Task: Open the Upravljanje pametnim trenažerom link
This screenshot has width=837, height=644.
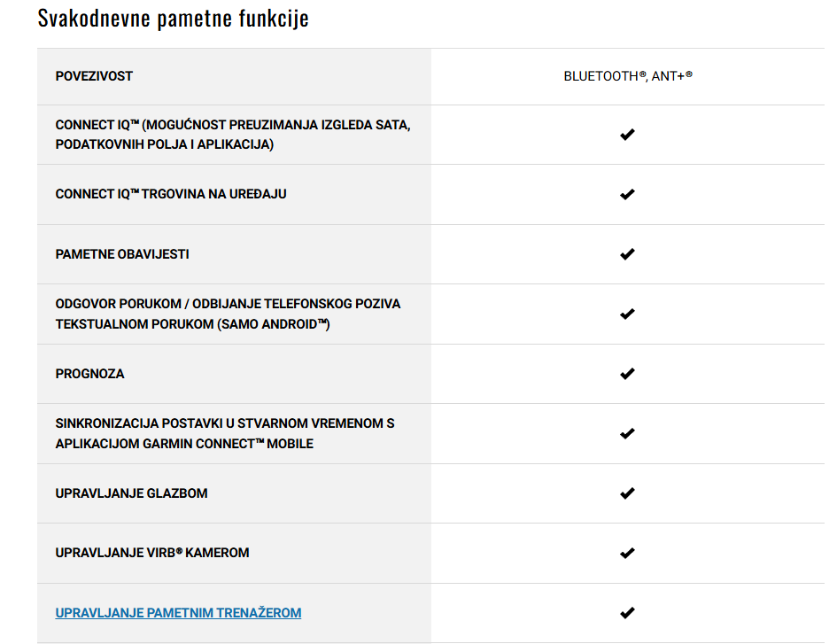Action: coord(178,612)
